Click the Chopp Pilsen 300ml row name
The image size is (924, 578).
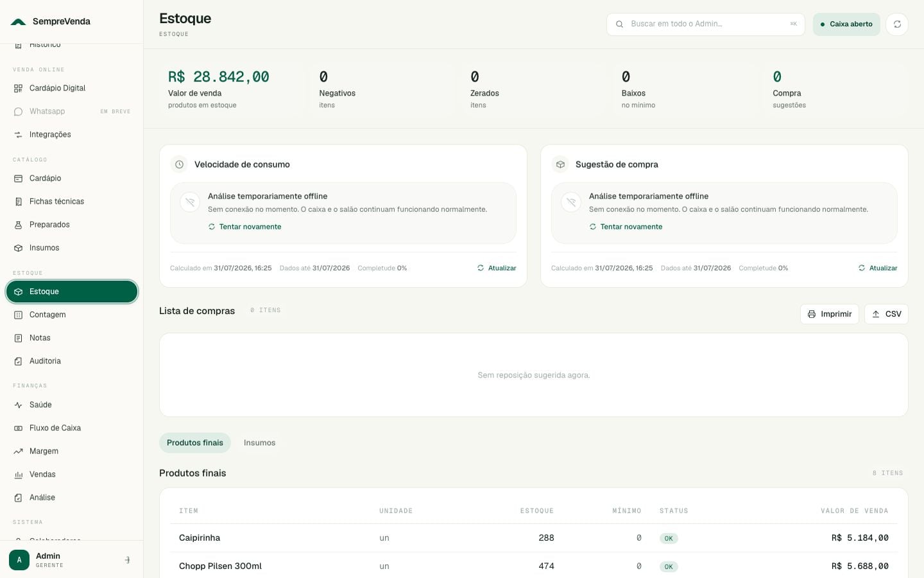click(x=220, y=566)
